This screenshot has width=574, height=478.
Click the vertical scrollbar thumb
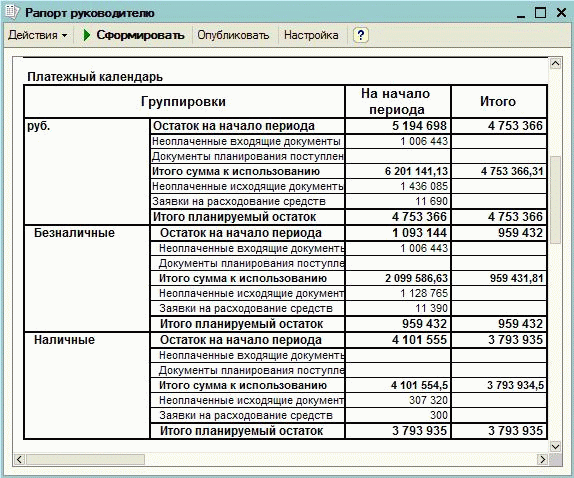[555, 200]
